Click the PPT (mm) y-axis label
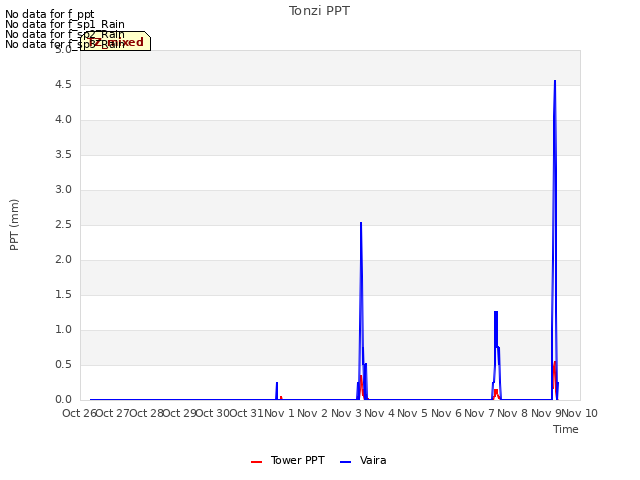 [x=14, y=224]
